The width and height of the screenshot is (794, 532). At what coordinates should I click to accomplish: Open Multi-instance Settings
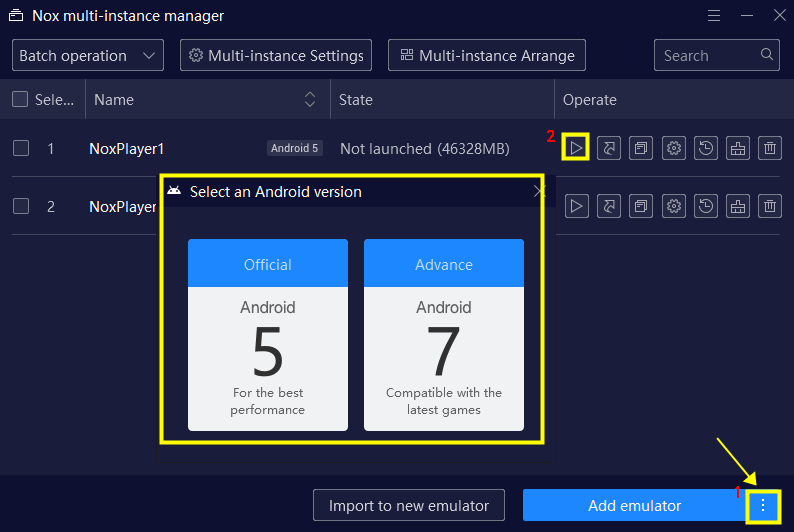276,55
